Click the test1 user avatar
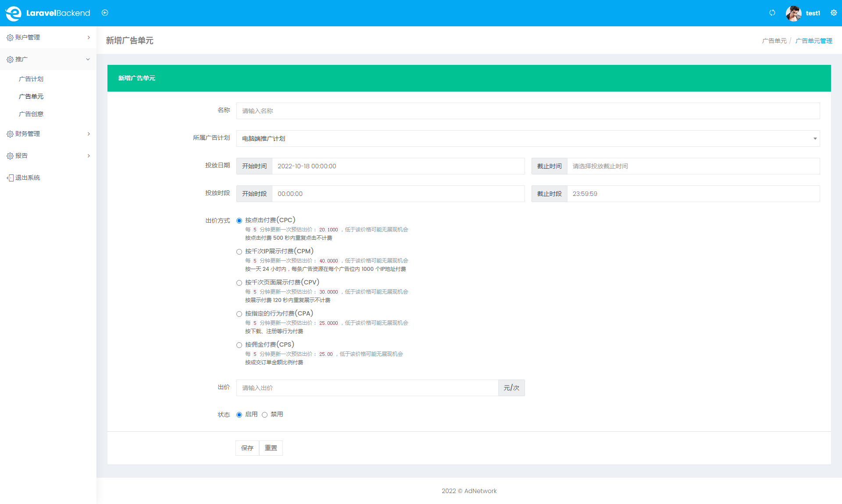The image size is (842, 504). click(793, 13)
